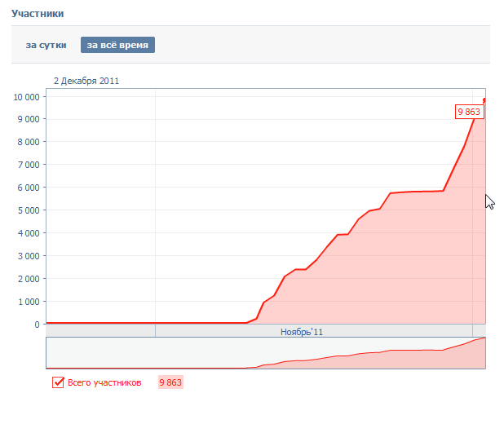
Task: Switch to the "за сутки" tab
Action: point(46,45)
